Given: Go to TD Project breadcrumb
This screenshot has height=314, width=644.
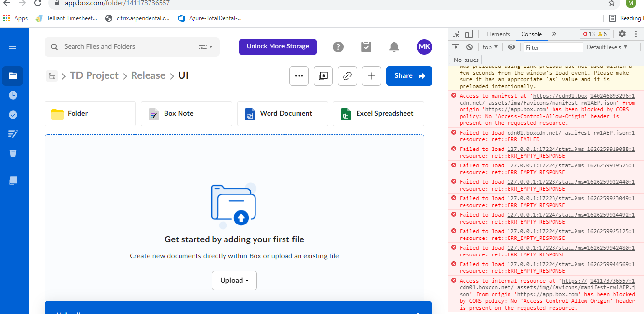Looking at the screenshot, I should point(94,75).
